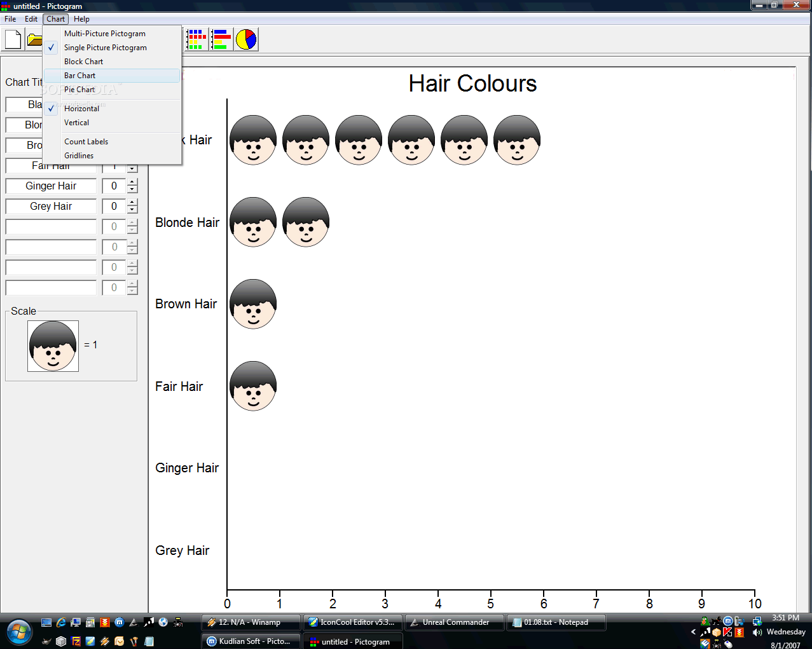Click the Grey Hair count value box
Screen dimensions: 812x649
tap(114, 207)
